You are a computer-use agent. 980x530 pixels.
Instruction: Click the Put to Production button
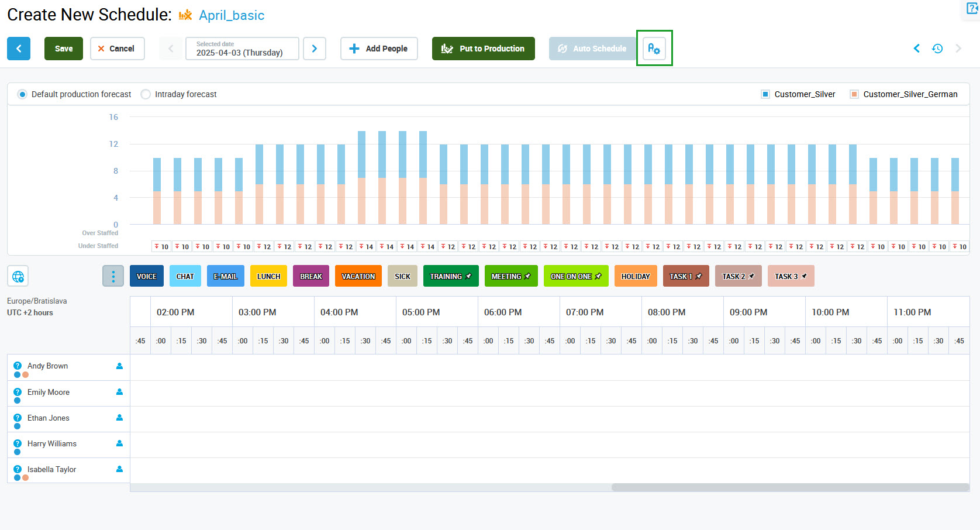483,49
